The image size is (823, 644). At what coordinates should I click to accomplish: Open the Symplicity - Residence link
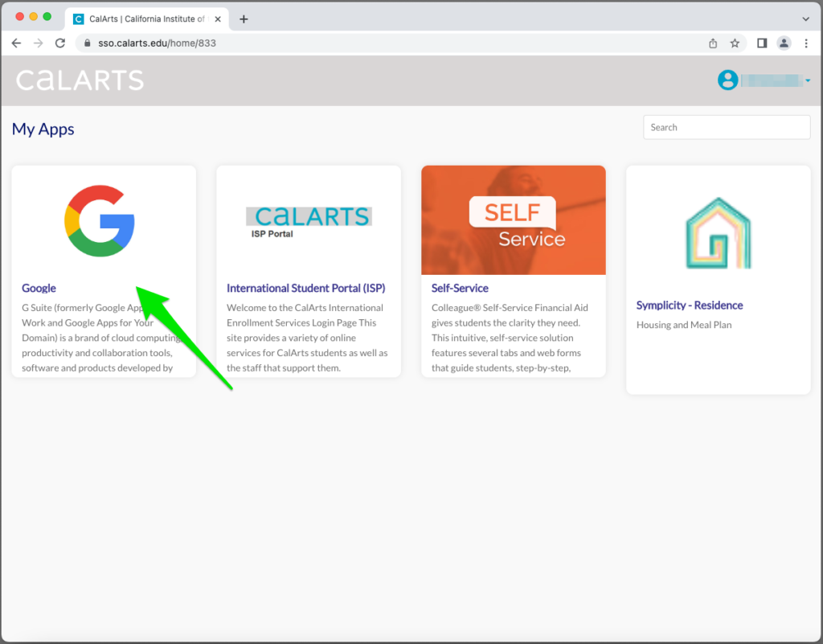[x=690, y=306]
